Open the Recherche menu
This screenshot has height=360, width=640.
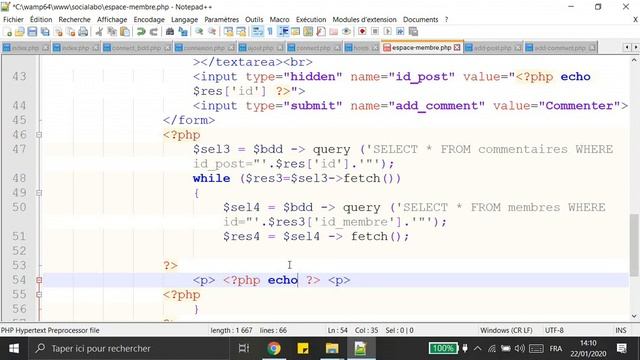[x=74, y=20]
